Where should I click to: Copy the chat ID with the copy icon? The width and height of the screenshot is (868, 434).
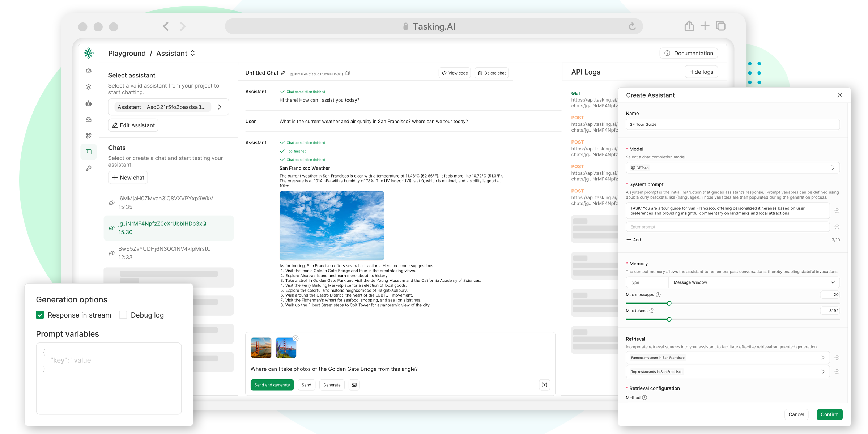coord(348,73)
